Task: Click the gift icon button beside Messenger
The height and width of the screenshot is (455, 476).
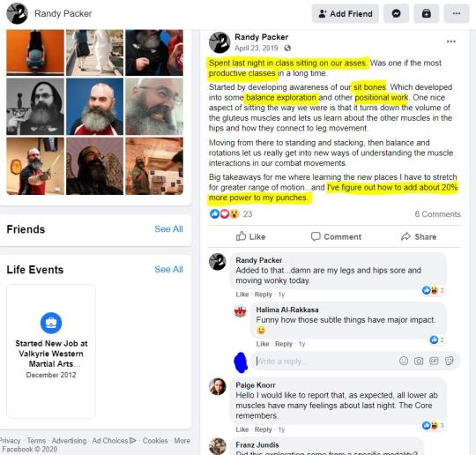Action: [x=427, y=14]
